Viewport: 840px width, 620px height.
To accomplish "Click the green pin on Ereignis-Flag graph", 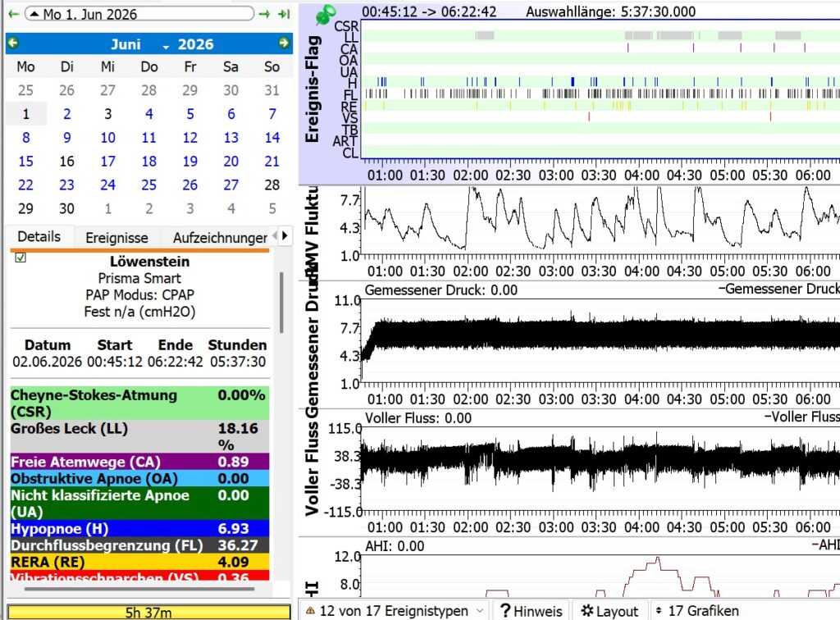I will (x=325, y=15).
